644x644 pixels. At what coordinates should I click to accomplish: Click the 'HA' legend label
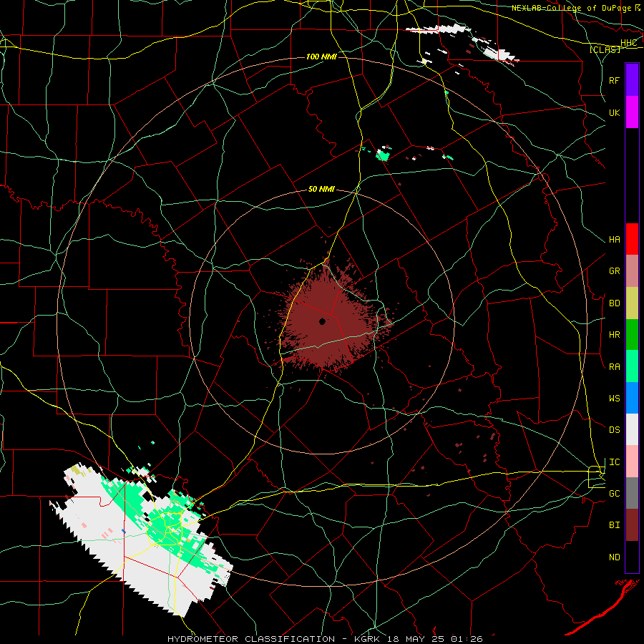point(614,240)
